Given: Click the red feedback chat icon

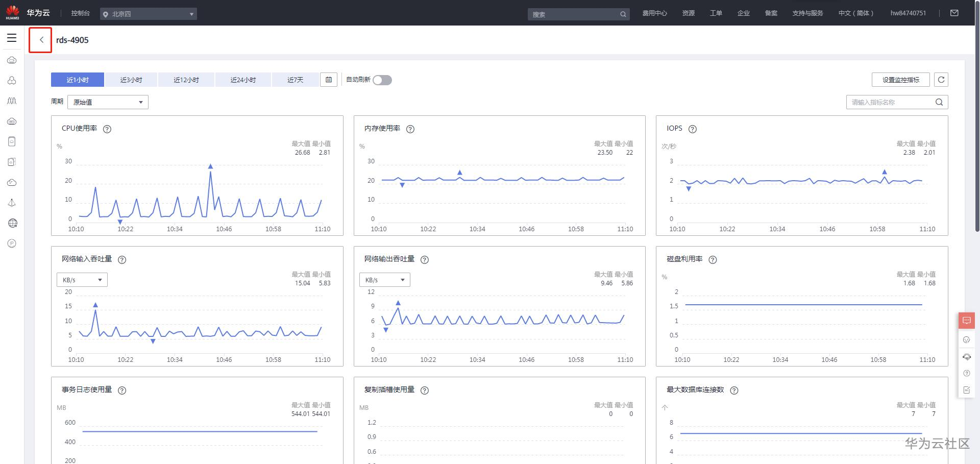Looking at the screenshot, I should point(966,321).
